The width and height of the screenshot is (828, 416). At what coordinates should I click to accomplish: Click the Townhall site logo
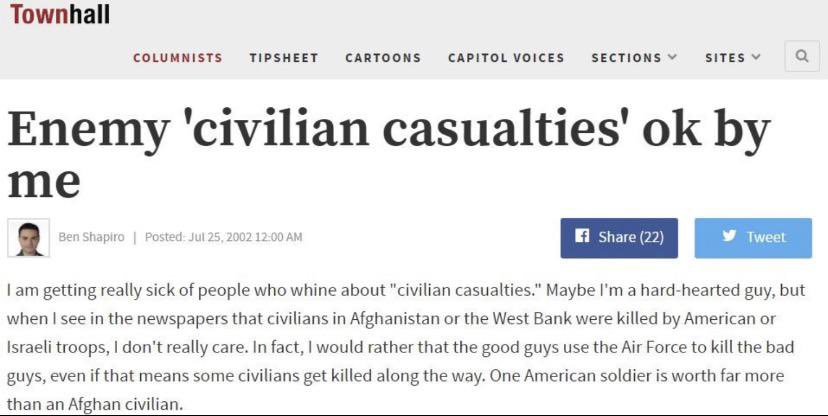click(x=60, y=14)
